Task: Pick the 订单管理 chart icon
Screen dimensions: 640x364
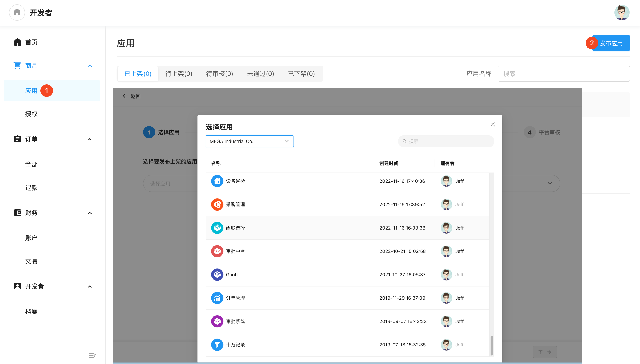Action: coord(217,298)
